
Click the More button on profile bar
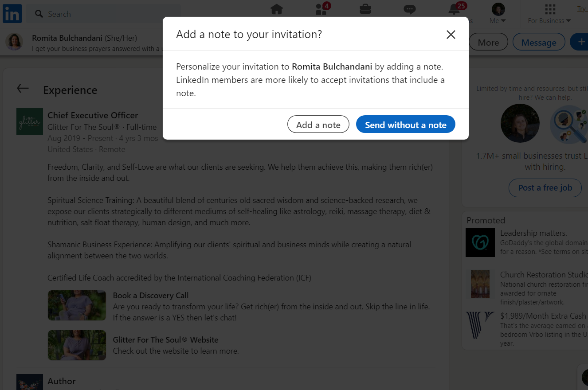click(x=488, y=42)
